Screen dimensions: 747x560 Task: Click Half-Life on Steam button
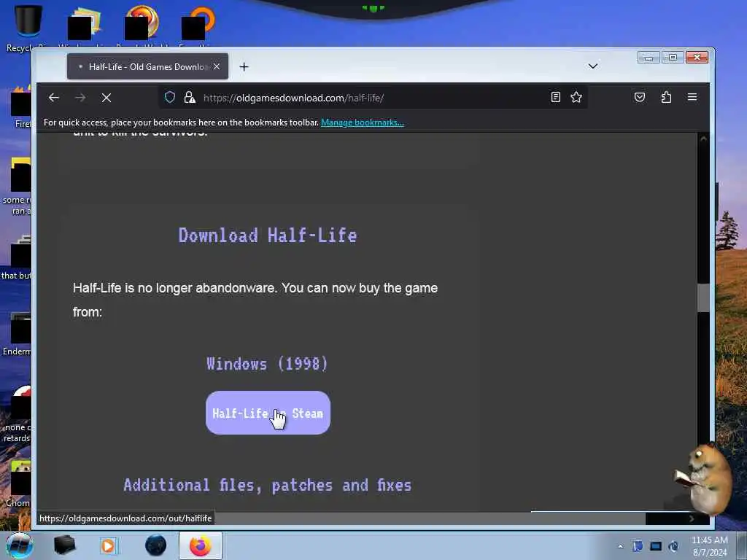click(268, 413)
